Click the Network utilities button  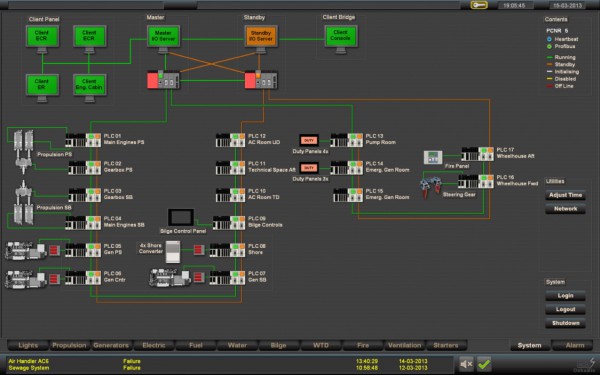tap(565, 209)
